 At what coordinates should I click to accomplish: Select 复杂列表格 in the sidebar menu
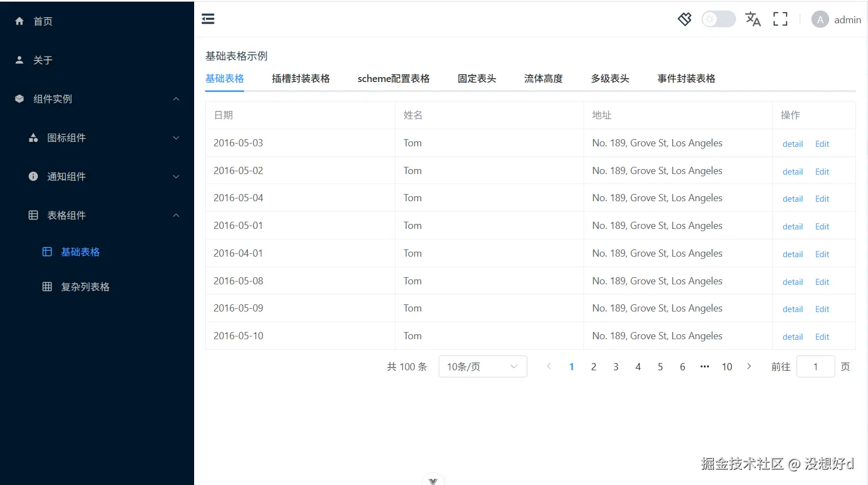coord(97,287)
